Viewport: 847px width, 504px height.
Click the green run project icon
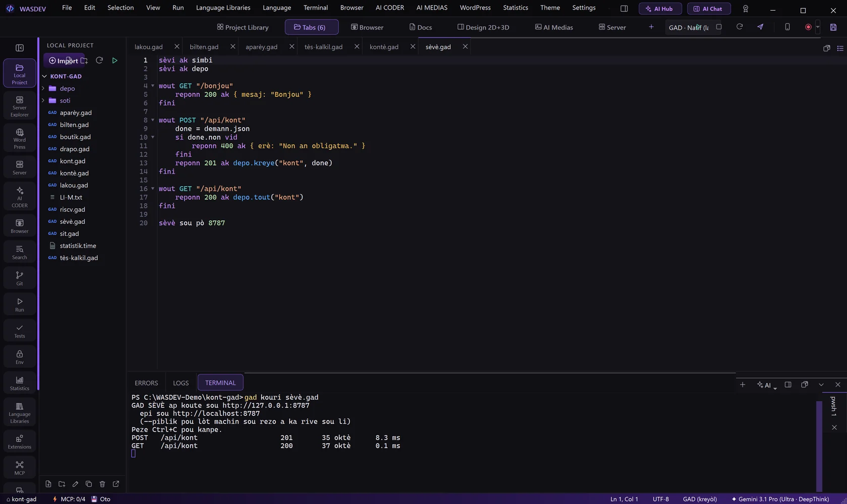pyautogui.click(x=114, y=60)
